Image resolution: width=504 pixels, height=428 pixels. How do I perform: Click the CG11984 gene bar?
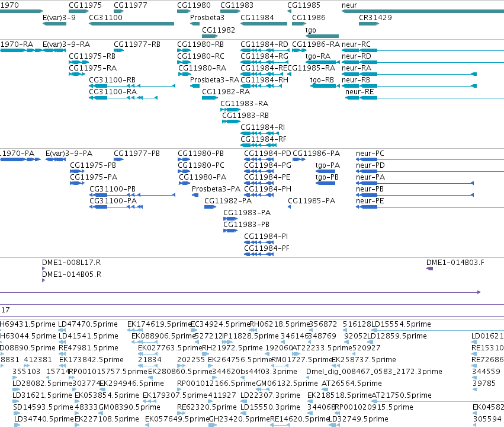(264, 24)
